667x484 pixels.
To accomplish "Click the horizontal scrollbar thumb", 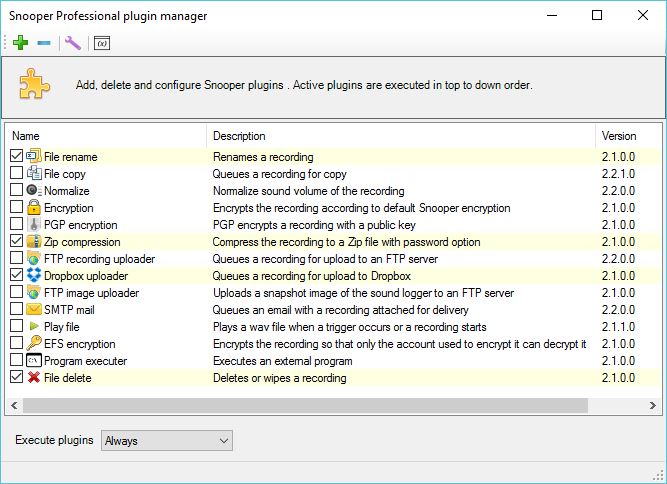I will (x=305, y=405).
